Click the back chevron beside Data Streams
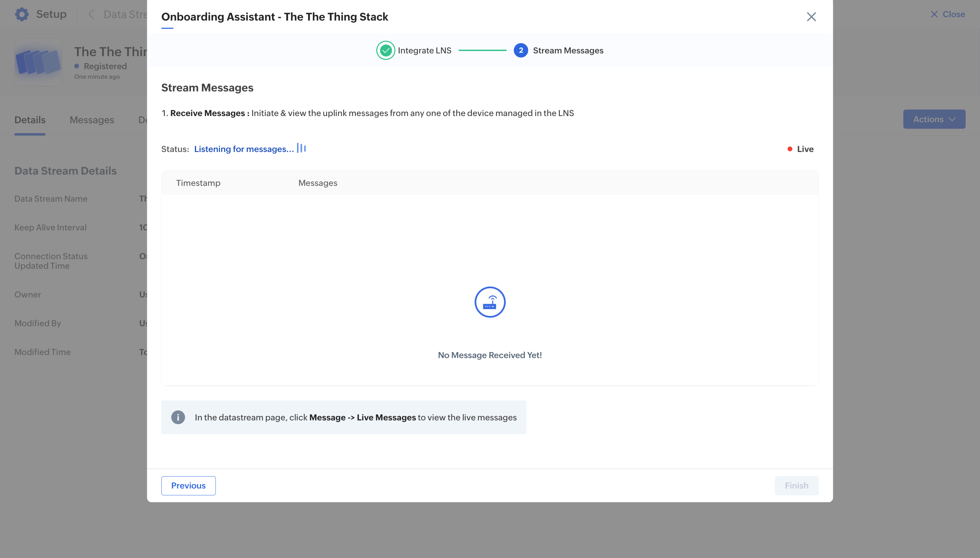The width and height of the screenshot is (980, 558). [x=91, y=15]
